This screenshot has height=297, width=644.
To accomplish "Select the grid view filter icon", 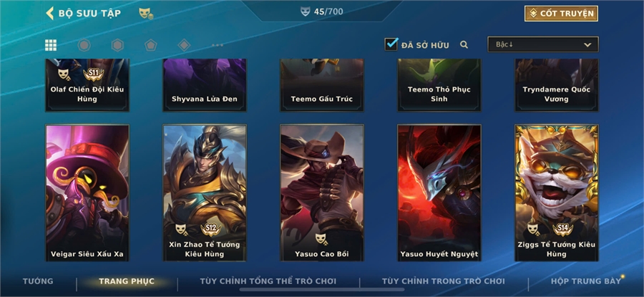I will click(51, 45).
